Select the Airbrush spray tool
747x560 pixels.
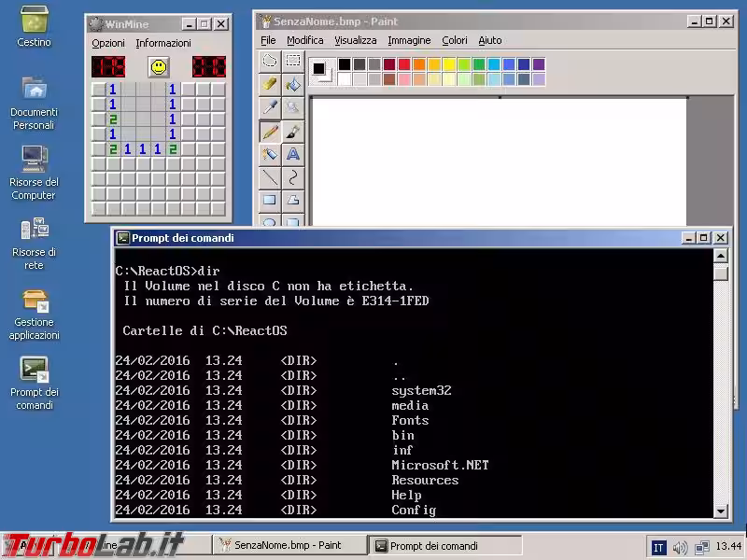[270, 154]
